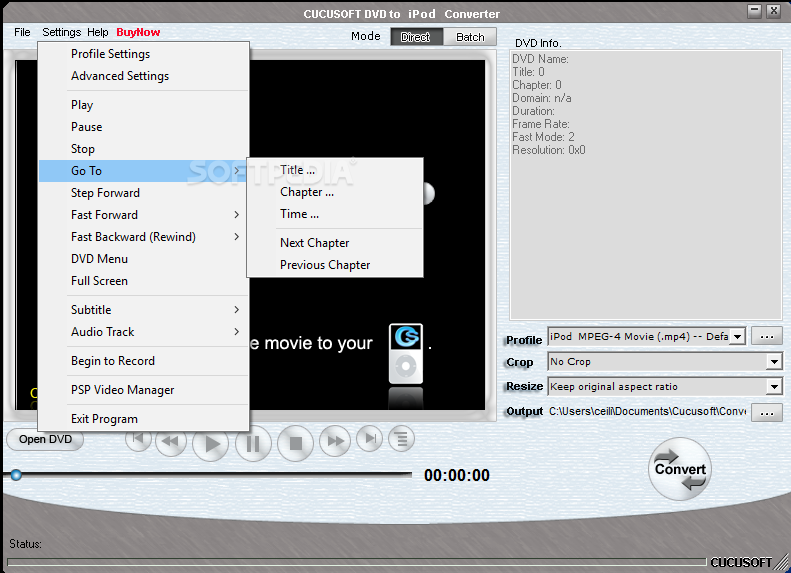Switch to Direct mode
Image resolution: width=791 pixels, height=573 pixels.
(415, 37)
